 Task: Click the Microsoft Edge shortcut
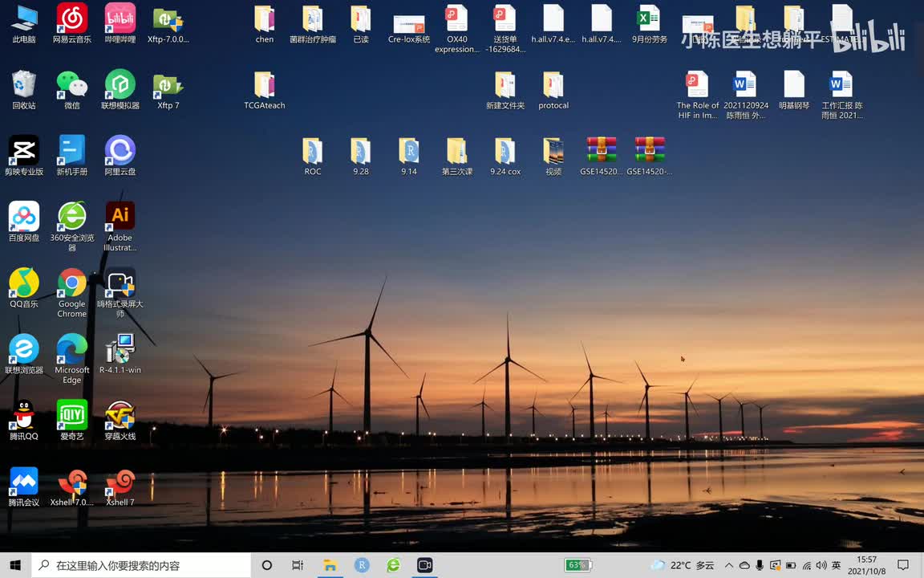[72, 350]
